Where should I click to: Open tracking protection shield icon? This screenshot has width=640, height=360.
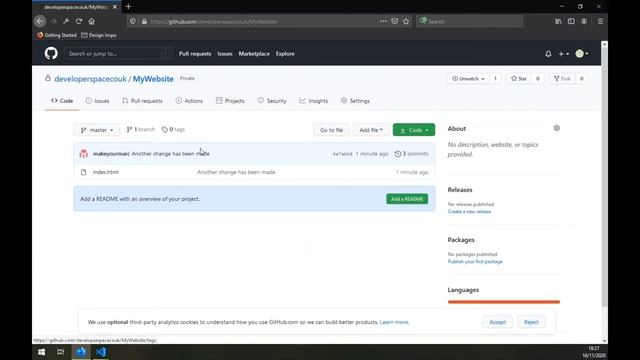[133, 21]
